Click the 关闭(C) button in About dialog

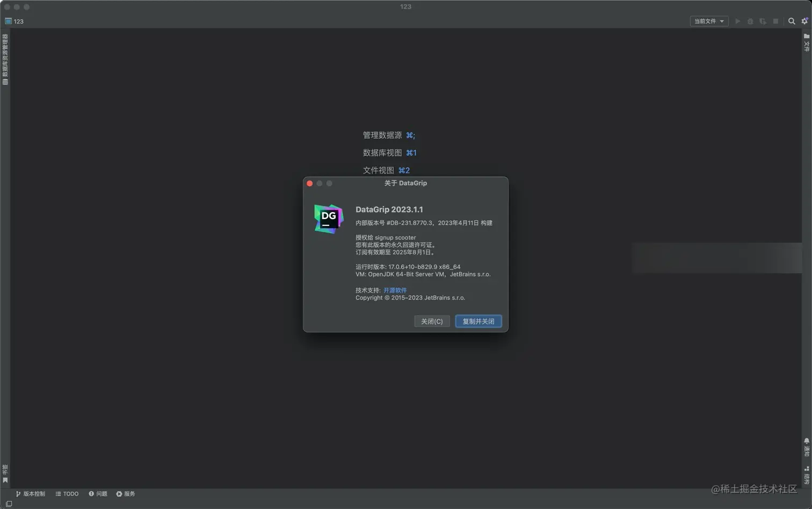(x=432, y=321)
